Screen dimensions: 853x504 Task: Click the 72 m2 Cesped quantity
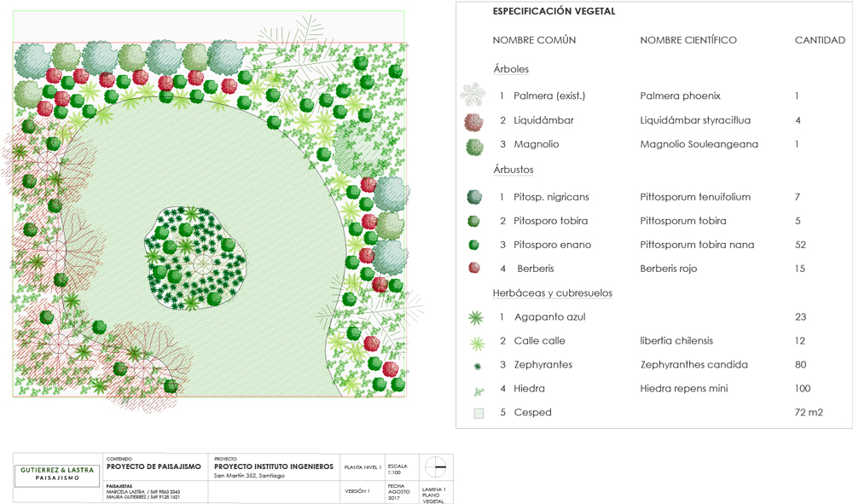[809, 413]
